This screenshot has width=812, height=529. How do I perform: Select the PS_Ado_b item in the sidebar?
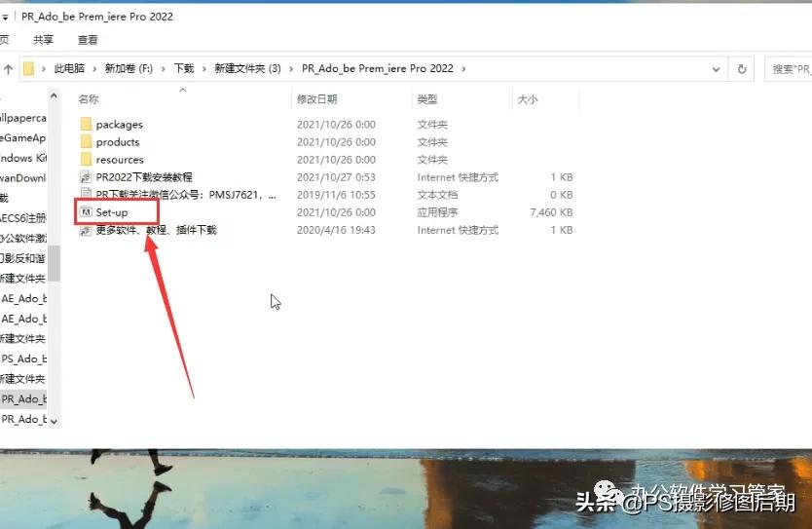(23, 359)
